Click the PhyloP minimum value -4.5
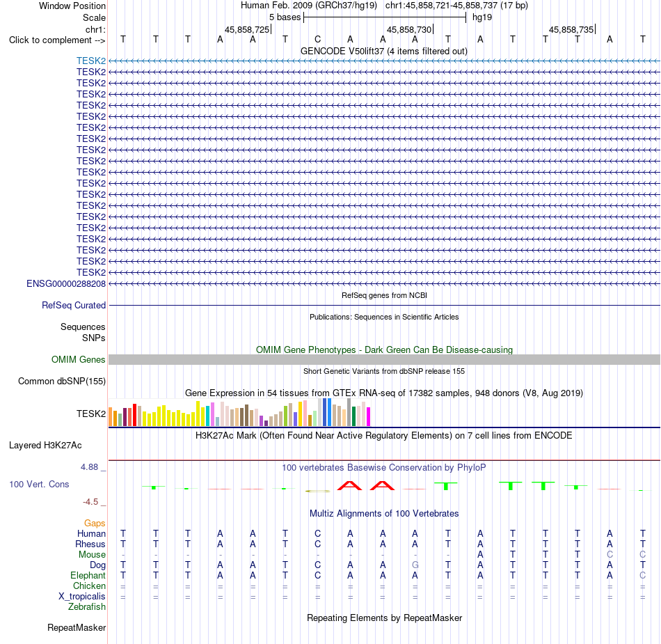The image size is (661, 644). [90, 502]
